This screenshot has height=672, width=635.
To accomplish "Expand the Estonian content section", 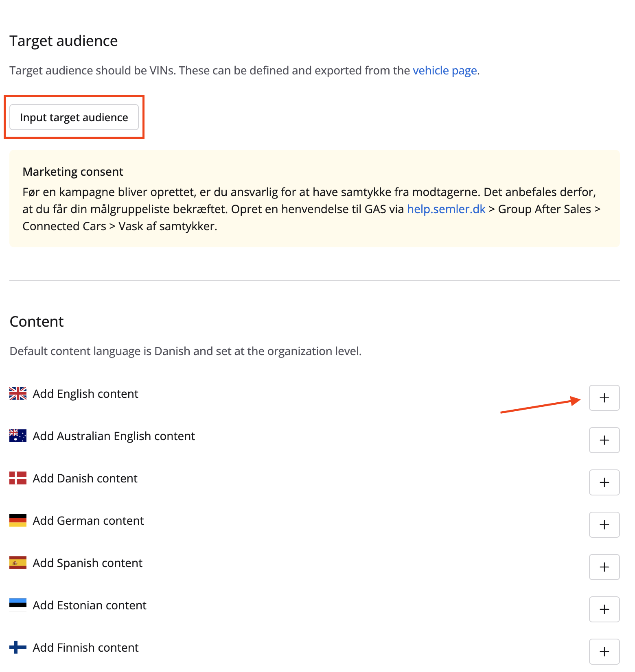I will [604, 609].
